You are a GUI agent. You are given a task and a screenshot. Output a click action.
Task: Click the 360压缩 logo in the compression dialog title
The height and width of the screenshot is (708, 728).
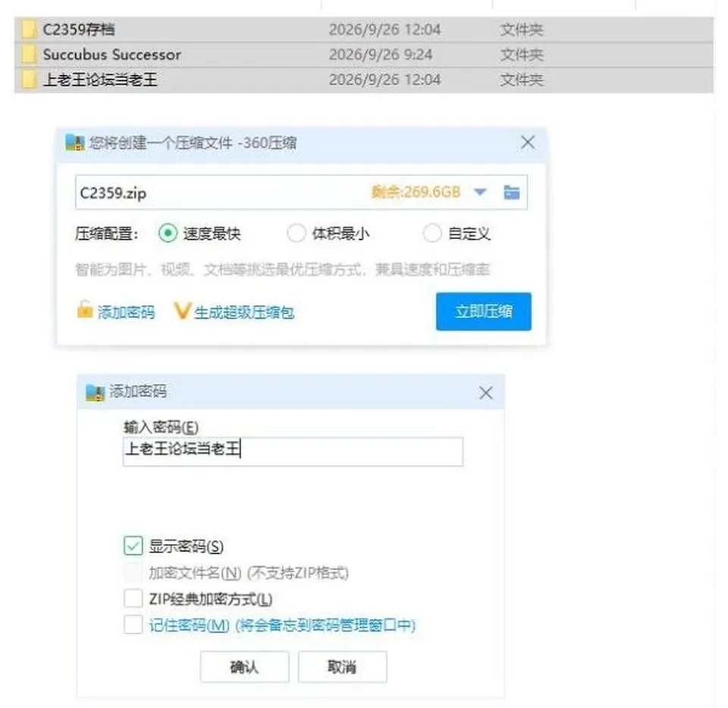point(75,143)
